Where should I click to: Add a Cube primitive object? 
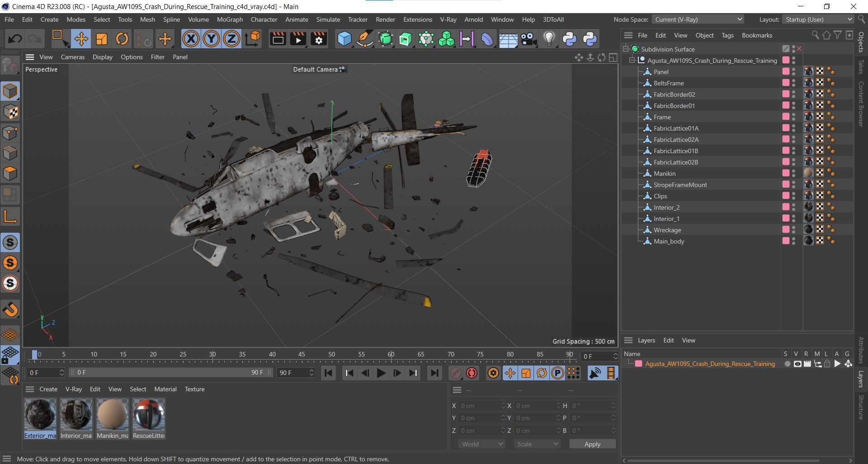click(344, 39)
